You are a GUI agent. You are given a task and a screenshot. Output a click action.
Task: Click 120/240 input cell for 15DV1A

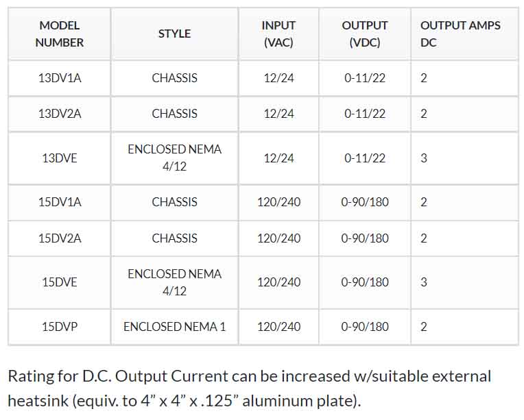tap(278, 202)
